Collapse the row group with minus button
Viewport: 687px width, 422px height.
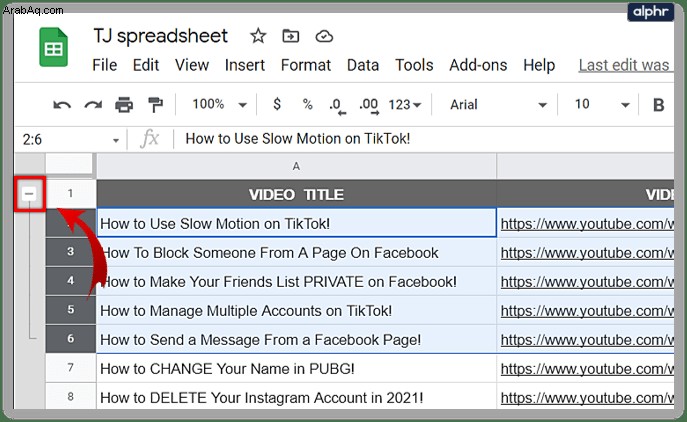[29, 194]
